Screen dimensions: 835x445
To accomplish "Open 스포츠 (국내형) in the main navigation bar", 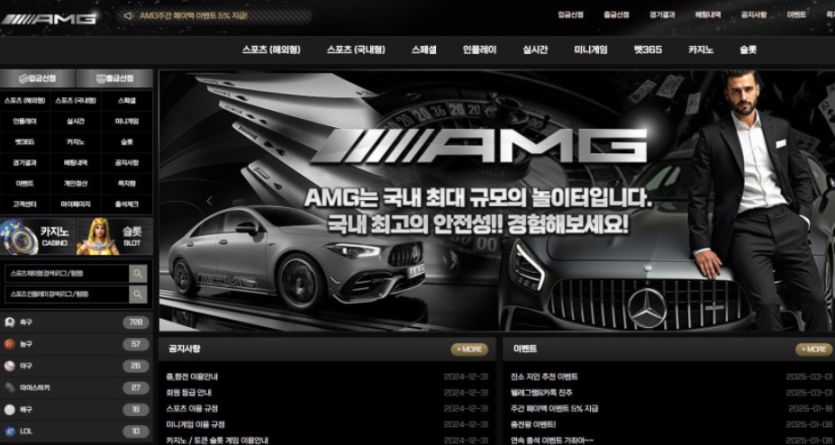I will (x=356, y=50).
